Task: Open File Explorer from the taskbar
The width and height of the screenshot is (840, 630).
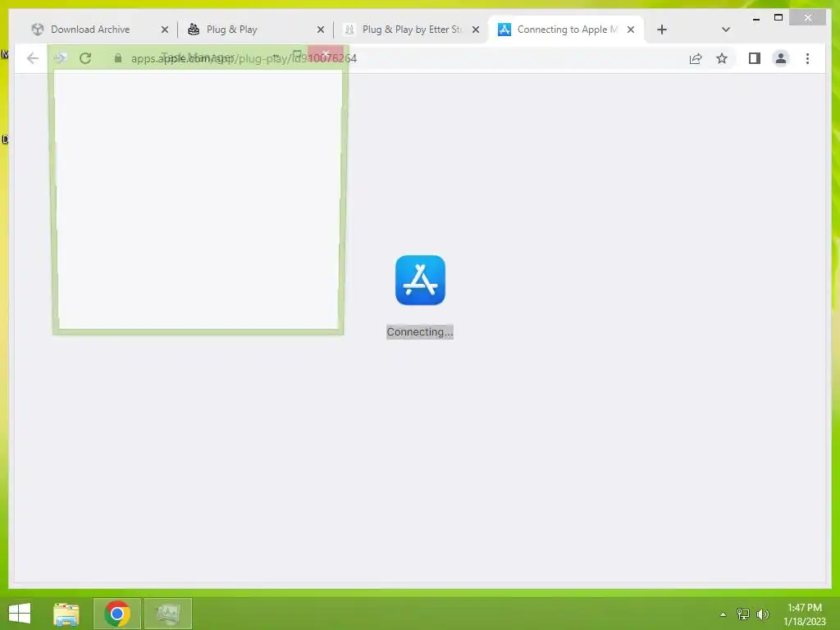Action: point(66,614)
